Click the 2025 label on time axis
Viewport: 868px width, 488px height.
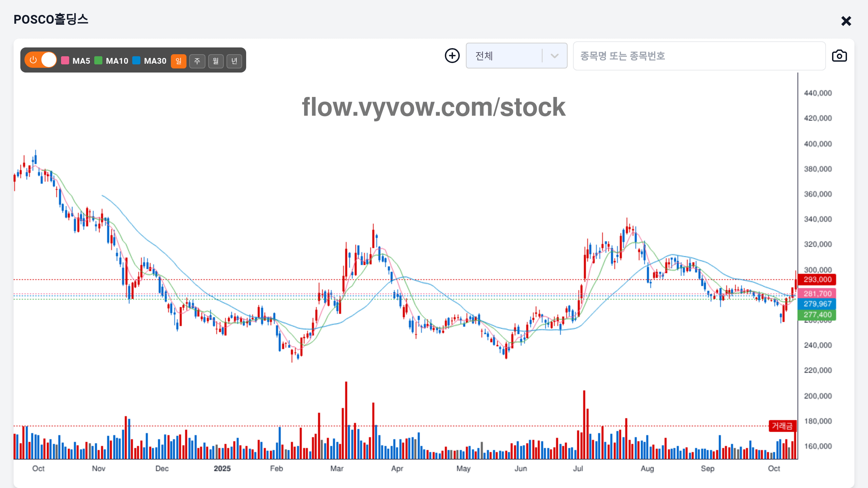[x=222, y=468]
